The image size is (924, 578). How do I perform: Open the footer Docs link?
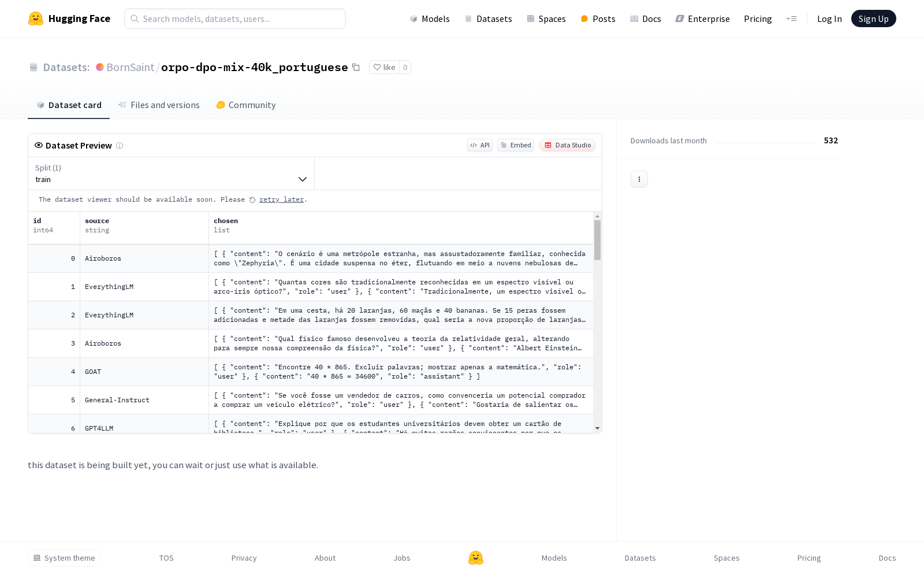point(887,558)
